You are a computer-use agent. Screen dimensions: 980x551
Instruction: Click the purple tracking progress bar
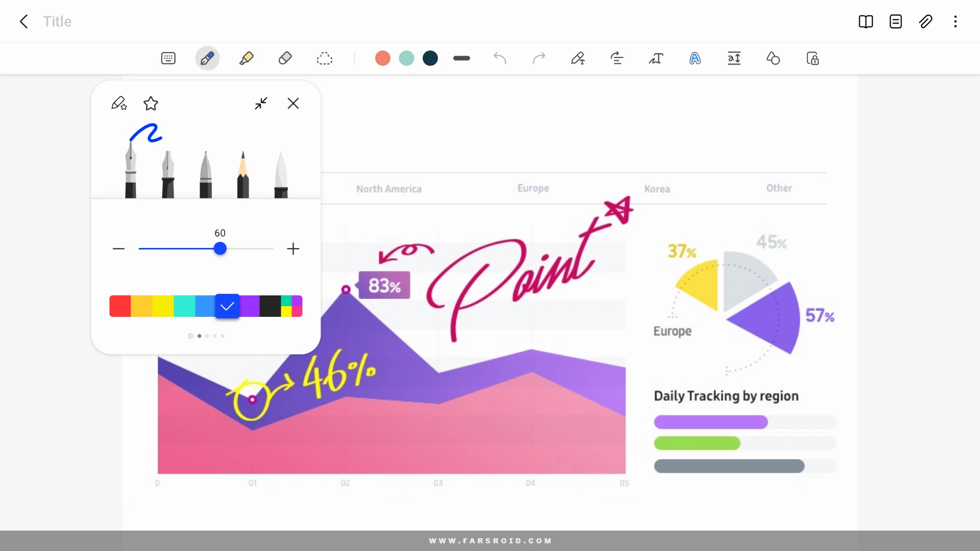pyautogui.click(x=710, y=422)
